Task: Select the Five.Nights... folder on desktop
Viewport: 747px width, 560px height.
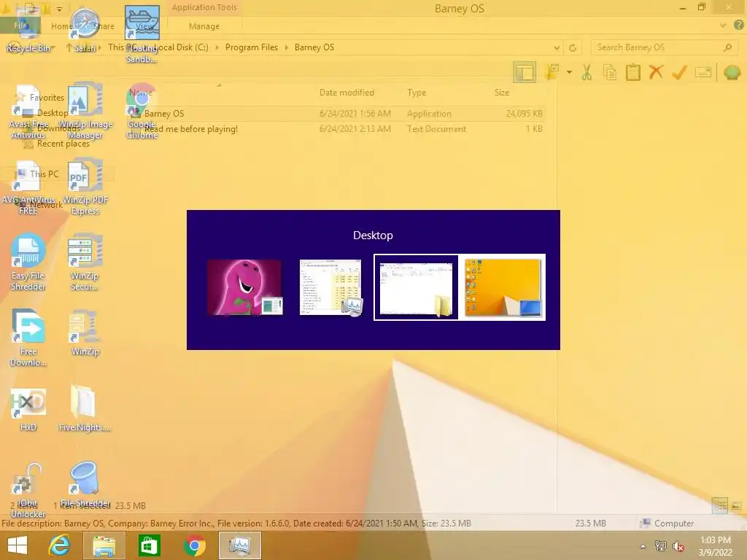Action: pos(85,408)
